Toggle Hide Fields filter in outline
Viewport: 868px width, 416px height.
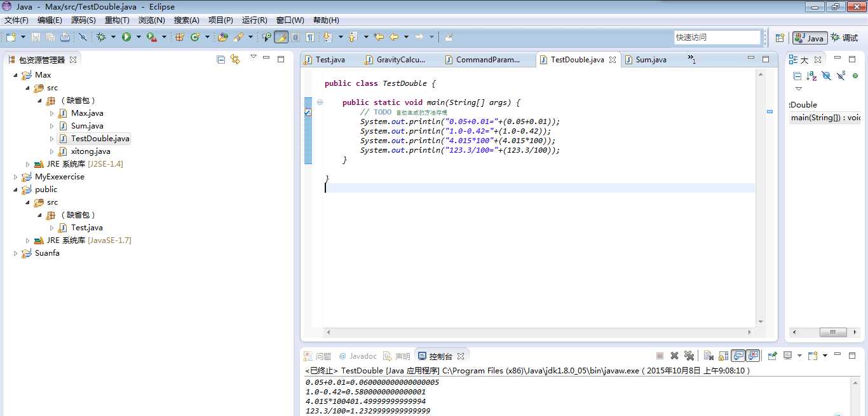(x=826, y=76)
